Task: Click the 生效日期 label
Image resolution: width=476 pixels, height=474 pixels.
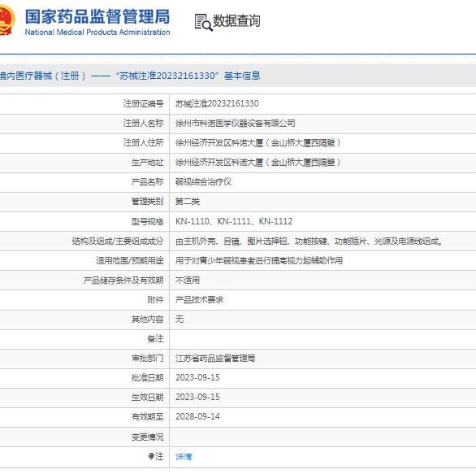Action: [x=147, y=397]
